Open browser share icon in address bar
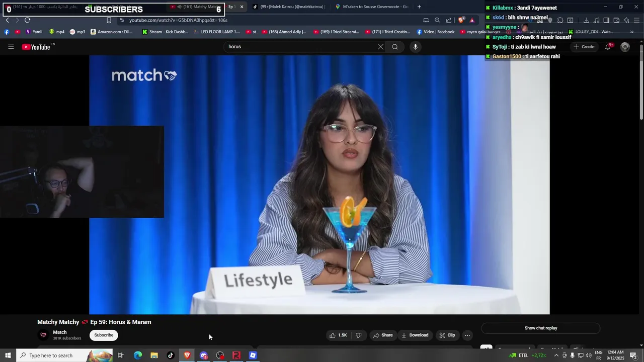Viewport: 644px width, 362px height. [x=449, y=20]
